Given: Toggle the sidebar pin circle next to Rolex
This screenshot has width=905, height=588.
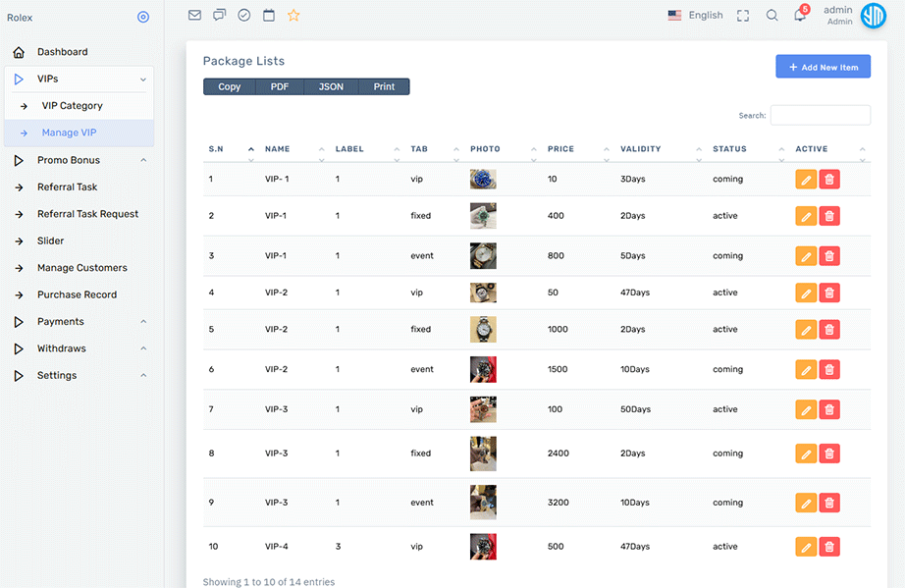Looking at the screenshot, I should pos(143,18).
